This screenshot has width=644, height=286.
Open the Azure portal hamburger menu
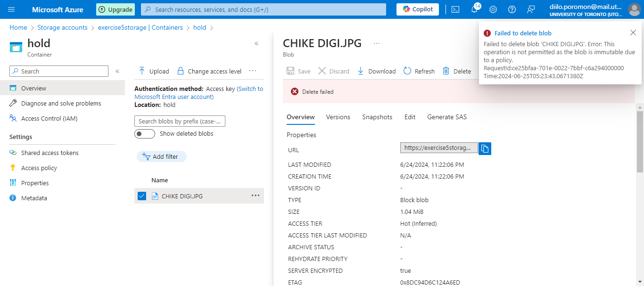coord(11,9)
